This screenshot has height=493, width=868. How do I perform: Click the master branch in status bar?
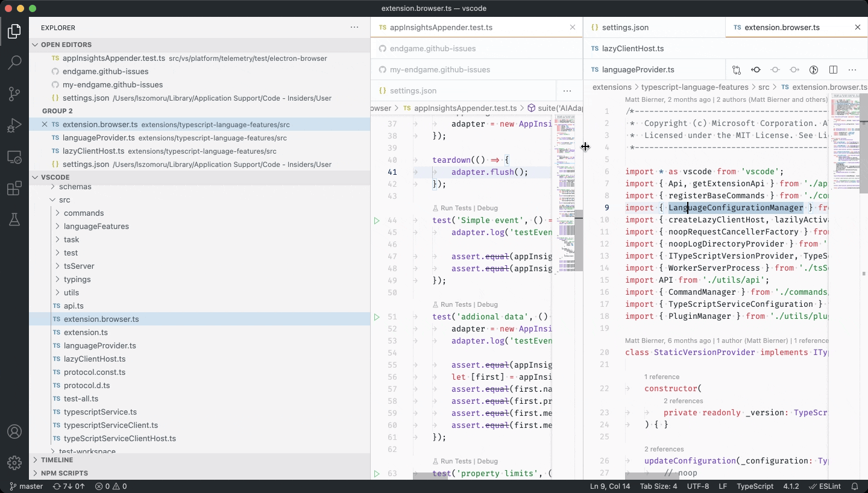pos(26,486)
